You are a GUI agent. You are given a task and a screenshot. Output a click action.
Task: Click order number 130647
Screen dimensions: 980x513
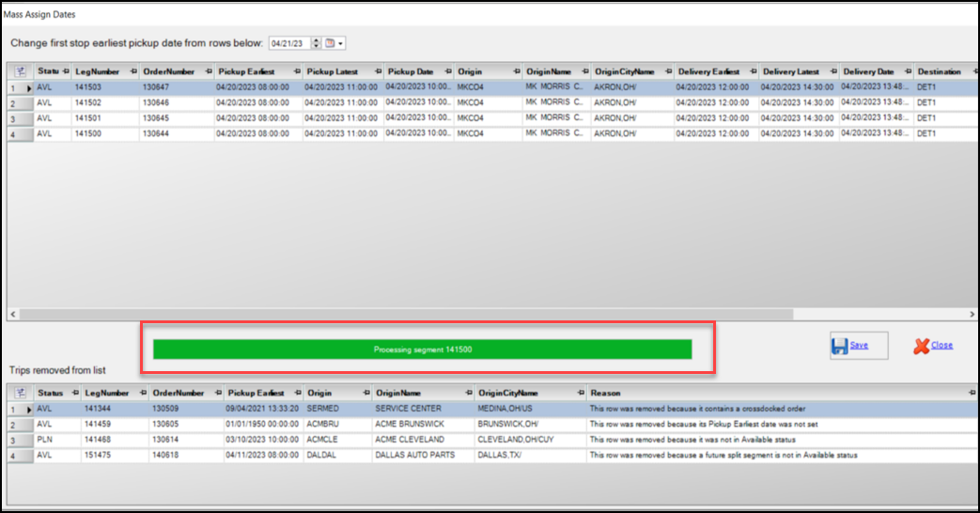pyautogui.click(x=177, y=87)
